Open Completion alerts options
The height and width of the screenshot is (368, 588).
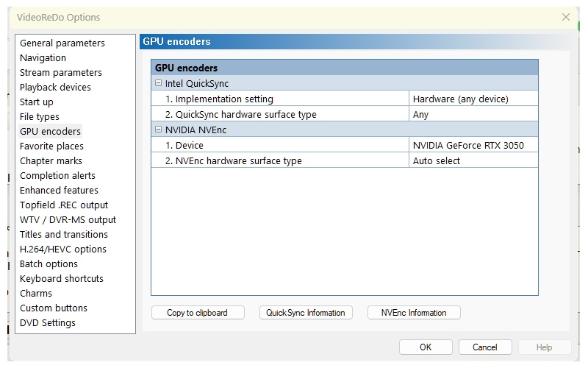57,175
